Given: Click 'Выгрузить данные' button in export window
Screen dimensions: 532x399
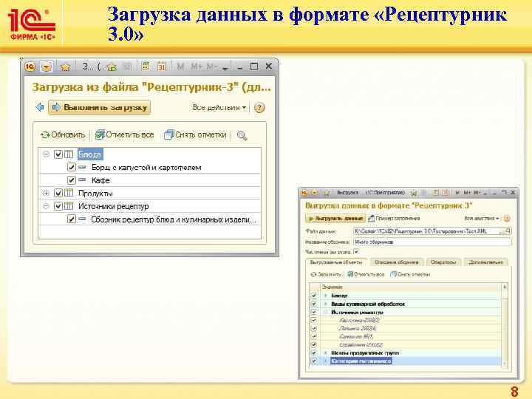Looking at the screenshot, I should tap(335, 219).
